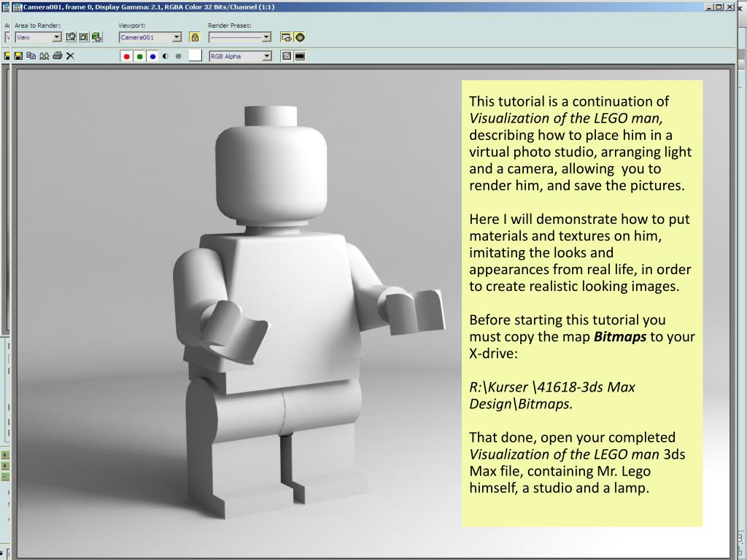
Task: Open the Area to Render dropdown showing View
Action: [38, 37]
